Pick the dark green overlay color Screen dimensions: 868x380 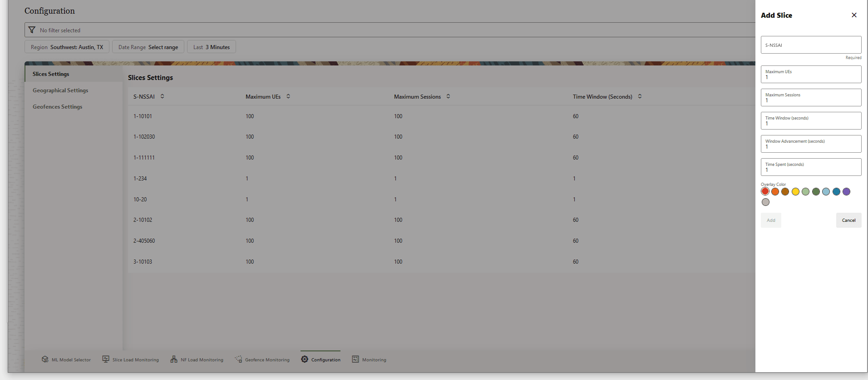[816, 191]
